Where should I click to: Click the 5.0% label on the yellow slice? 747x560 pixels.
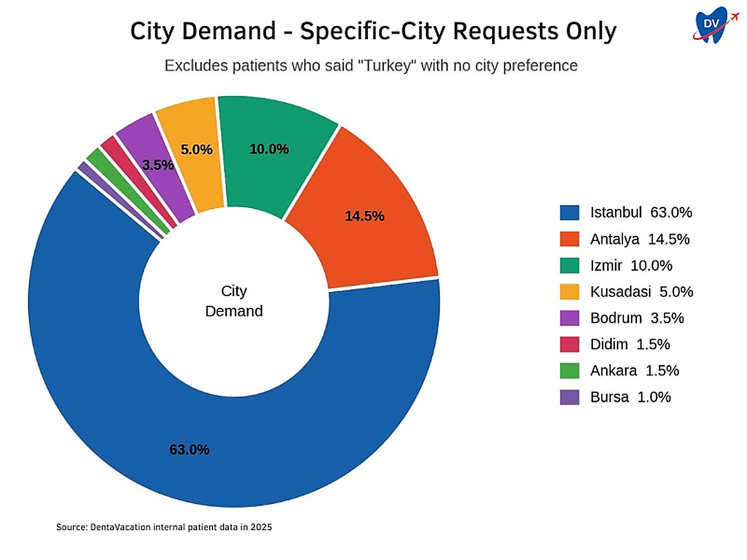tap(196, 150)
